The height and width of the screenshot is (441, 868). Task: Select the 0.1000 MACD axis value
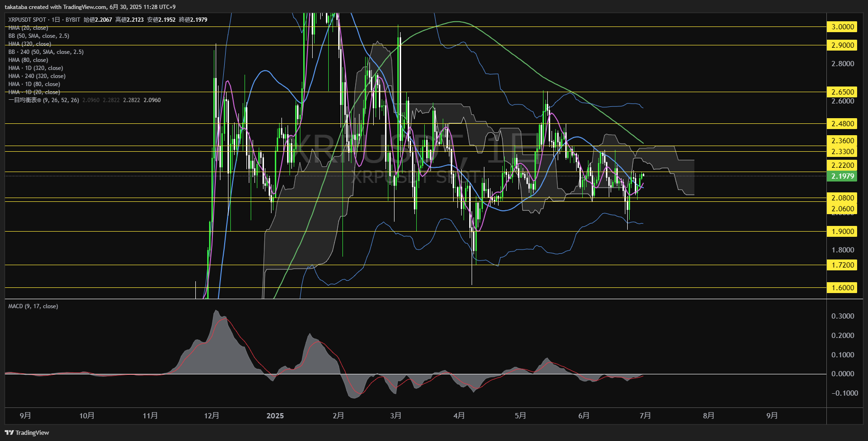click(x=842, y=355)
